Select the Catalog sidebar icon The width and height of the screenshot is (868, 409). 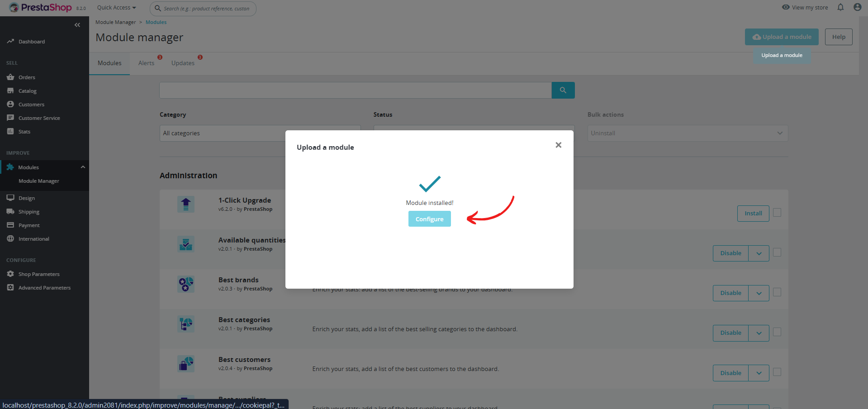pyautogui.click(x=27, y=90)
